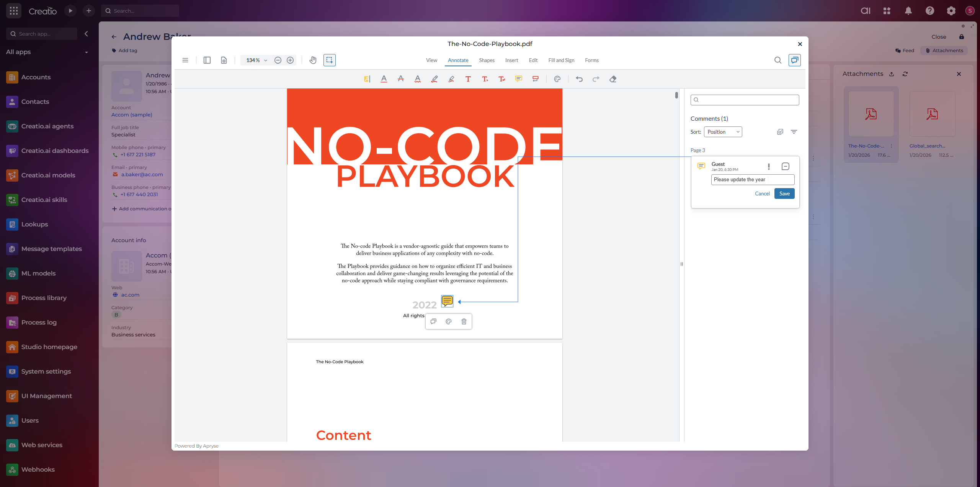Click the yellow sticky note annotation
The image size is (980, 487).
click(447, 301)
